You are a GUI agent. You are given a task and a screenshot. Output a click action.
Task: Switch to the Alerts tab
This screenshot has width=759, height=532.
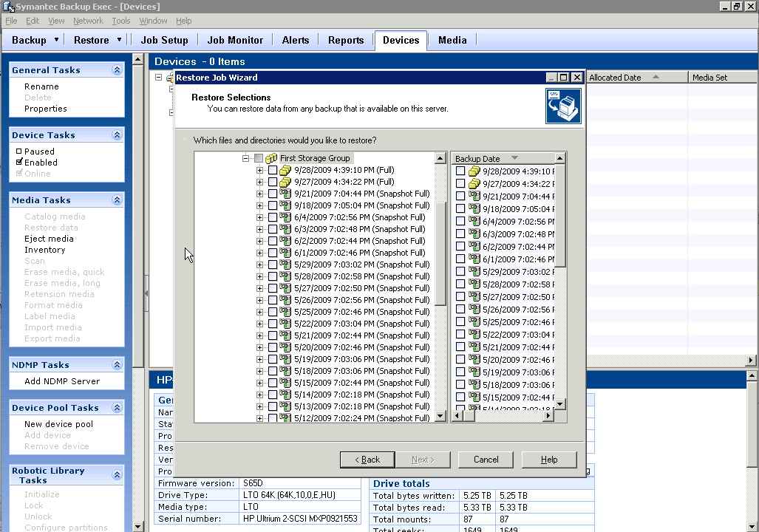point(296,40)
